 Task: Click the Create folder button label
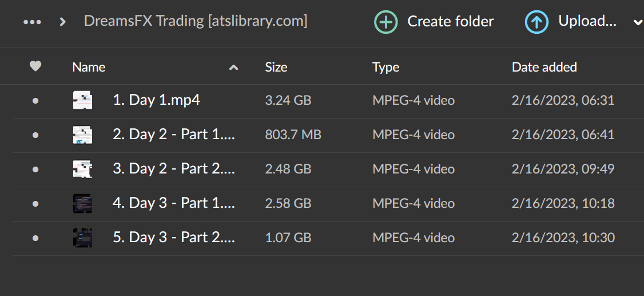450,22
